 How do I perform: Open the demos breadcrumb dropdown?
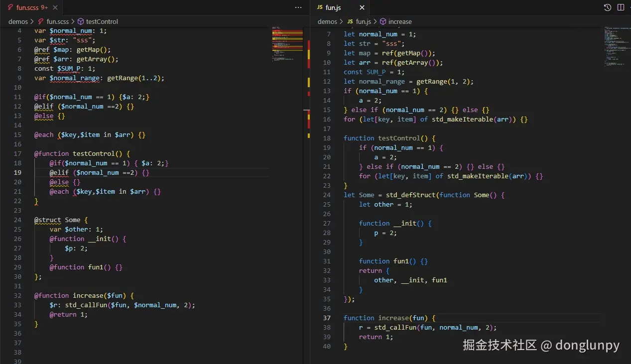click(x=18, y=21)
